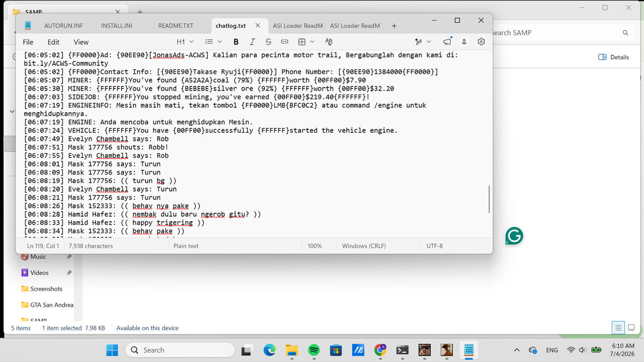Click the search magnifier in Explorer

pyautogui.click(x=625, y=33)
